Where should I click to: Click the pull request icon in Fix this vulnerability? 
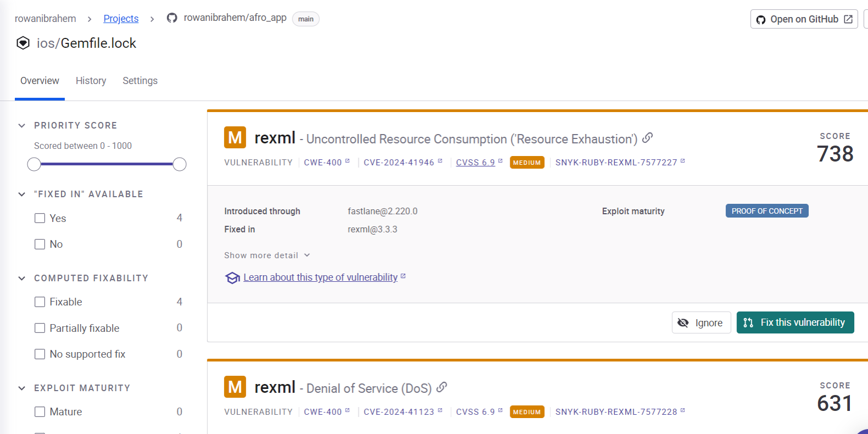tap(748, 322)
